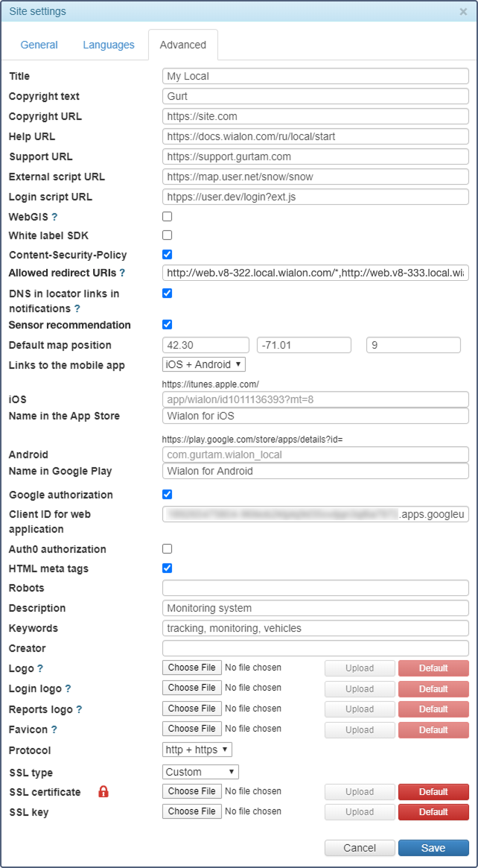
Task: Enable the WebGIS checkbox
Action: 168,216
